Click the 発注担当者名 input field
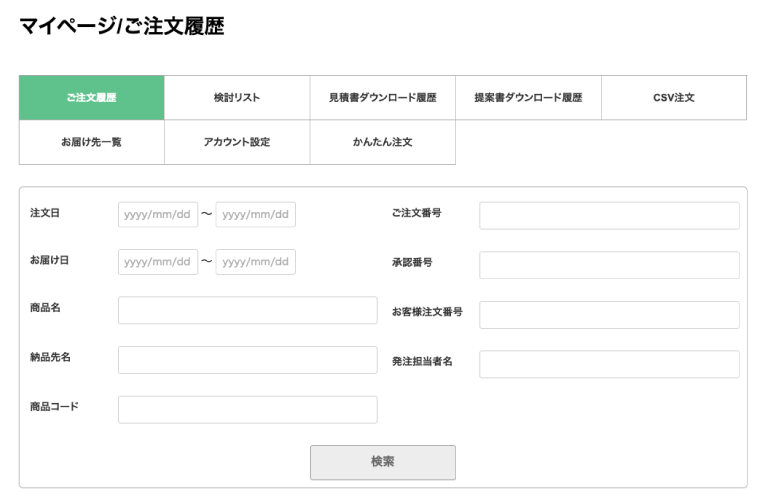The height and width of the screenshot is (504, 768). [609, 364]
